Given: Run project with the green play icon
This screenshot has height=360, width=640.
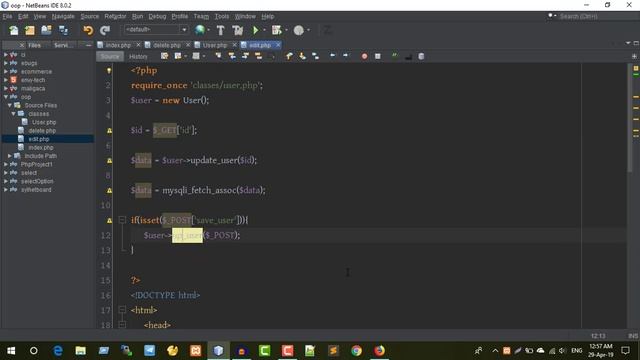Looking at the screenshot, I should (x=256, y=30).
